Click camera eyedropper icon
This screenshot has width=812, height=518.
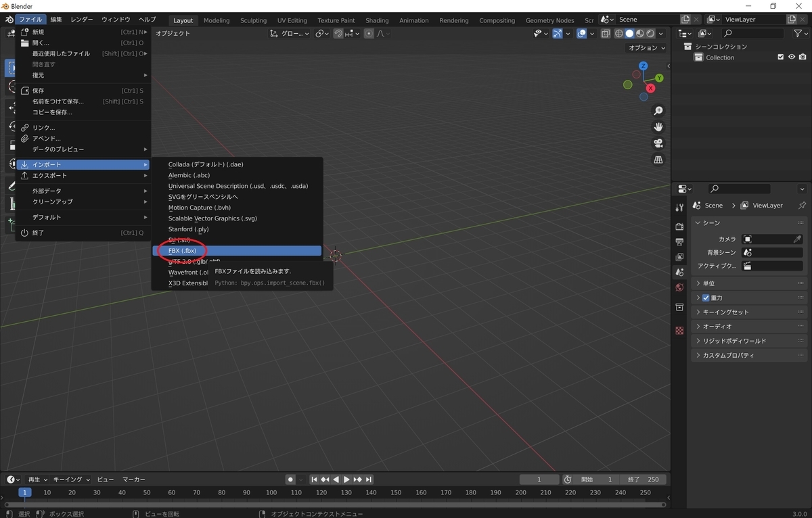[x=798, y=239]
